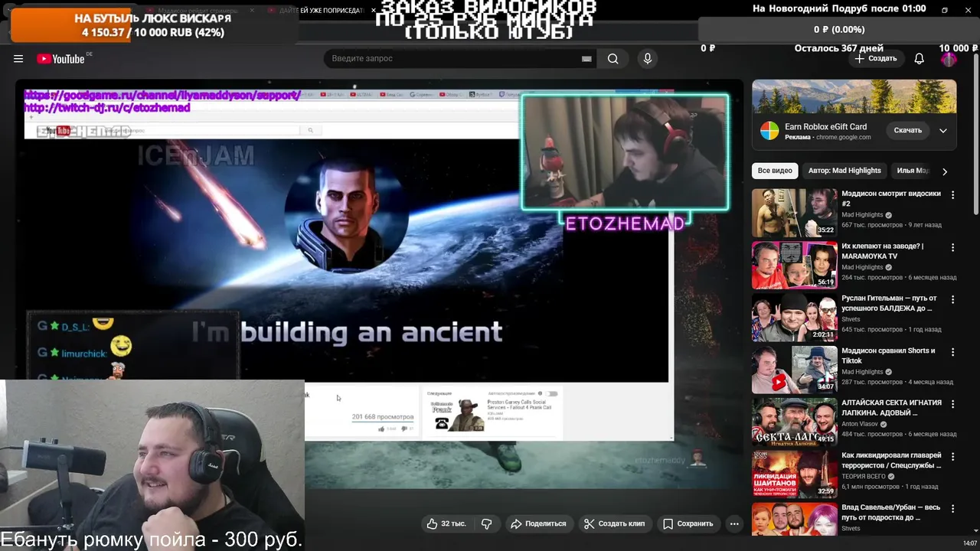Expand the Roblox ad chevron
Screen dimensions: 980x551
pyautogui.click(x=943, y=131)
